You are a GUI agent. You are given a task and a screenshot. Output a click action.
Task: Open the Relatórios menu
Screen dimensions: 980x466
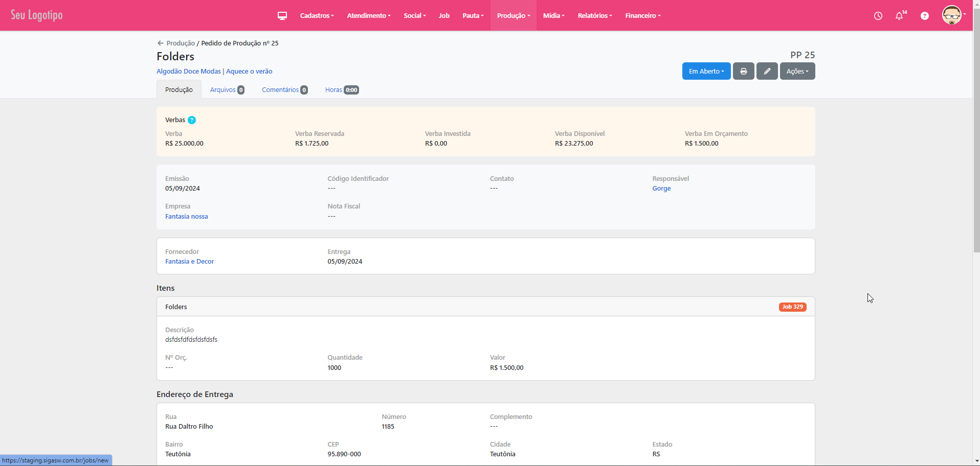point(594,16)
